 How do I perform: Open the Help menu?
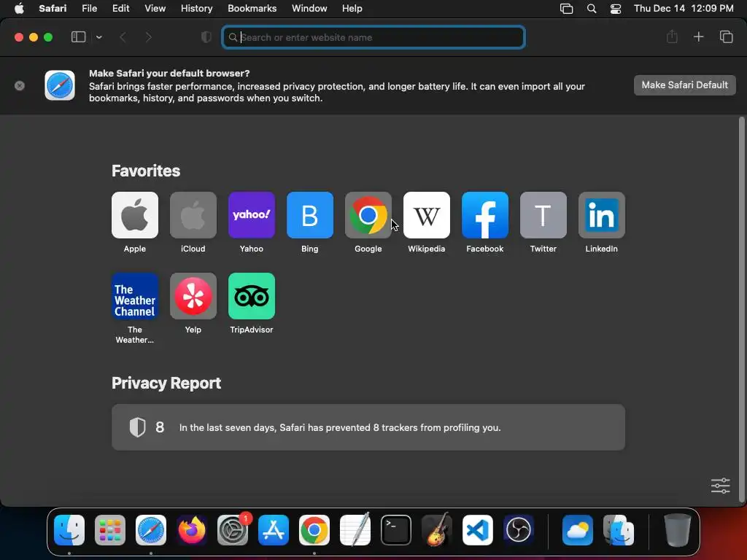coord(352,9)
